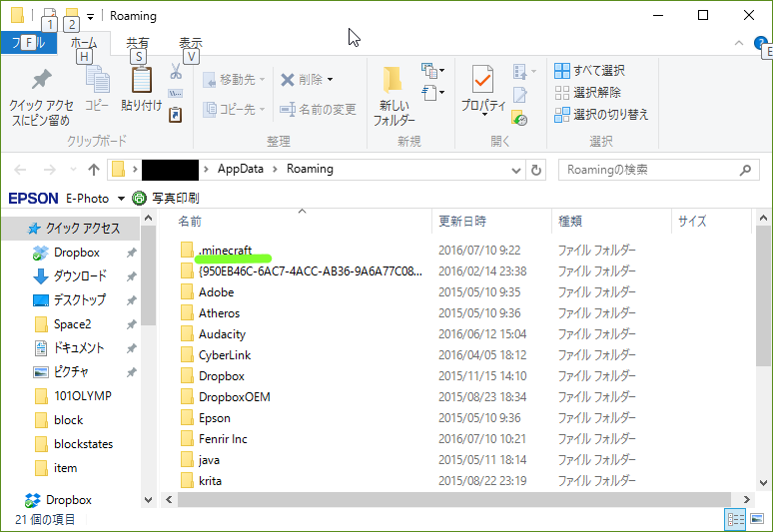Click the Properties checkmark icon
Viewport: 773px width, 532px height.
tap(482, 79)
